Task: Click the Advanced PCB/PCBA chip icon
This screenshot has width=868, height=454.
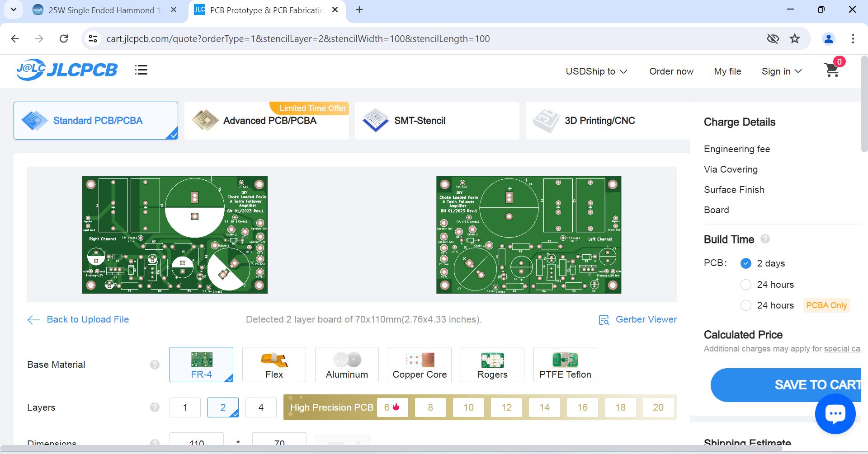Action: (205, 121)
